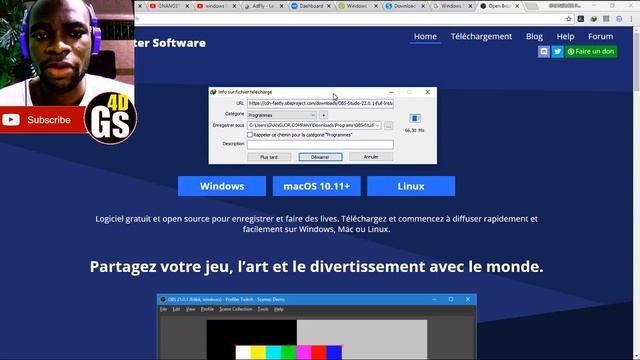Close the Open Broadcaster tab
The image size is (640, 360).
(517, 6)
